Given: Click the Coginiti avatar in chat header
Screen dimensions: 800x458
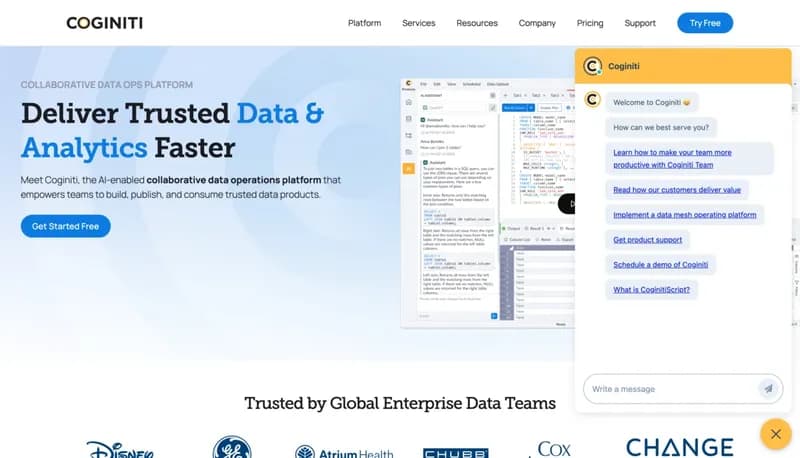Looking at the screenshot, I should [x=592, y=66].
